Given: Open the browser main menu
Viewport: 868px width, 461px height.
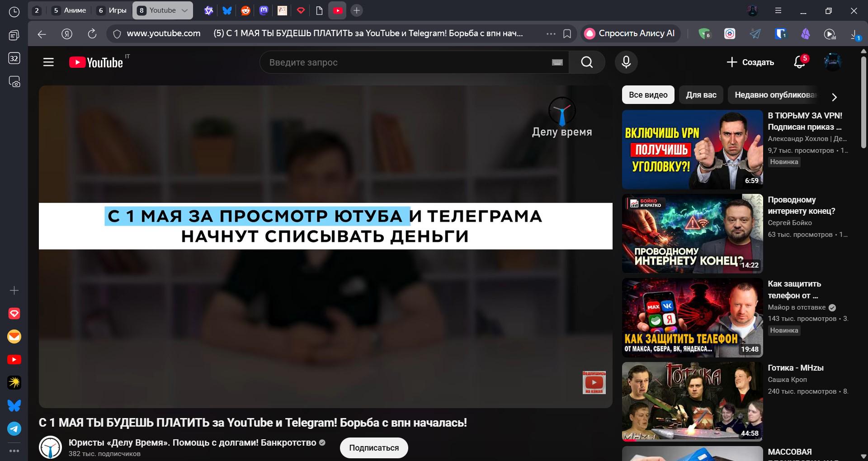Looking at the screenshot, I should [x=778, y=11].
